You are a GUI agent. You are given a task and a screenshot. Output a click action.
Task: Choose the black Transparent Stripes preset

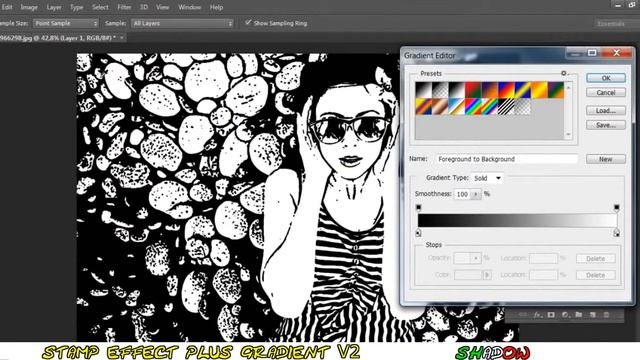[506, 107]
